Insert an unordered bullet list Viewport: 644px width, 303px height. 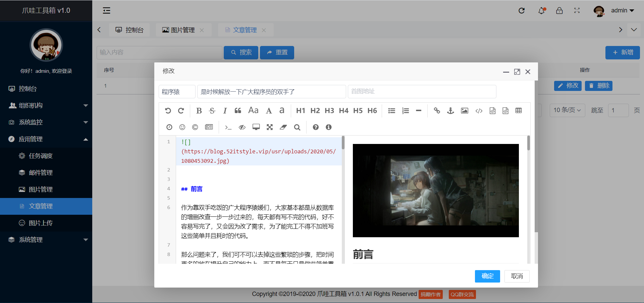pyautogui.click(x=391, y=111)
